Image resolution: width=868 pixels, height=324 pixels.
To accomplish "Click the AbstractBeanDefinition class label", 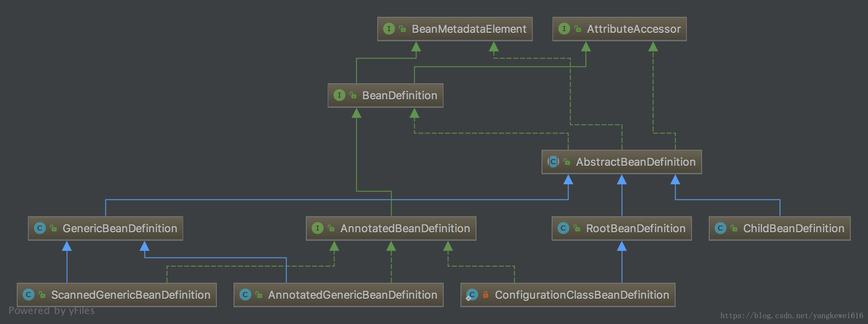I will tap(636, 162).
